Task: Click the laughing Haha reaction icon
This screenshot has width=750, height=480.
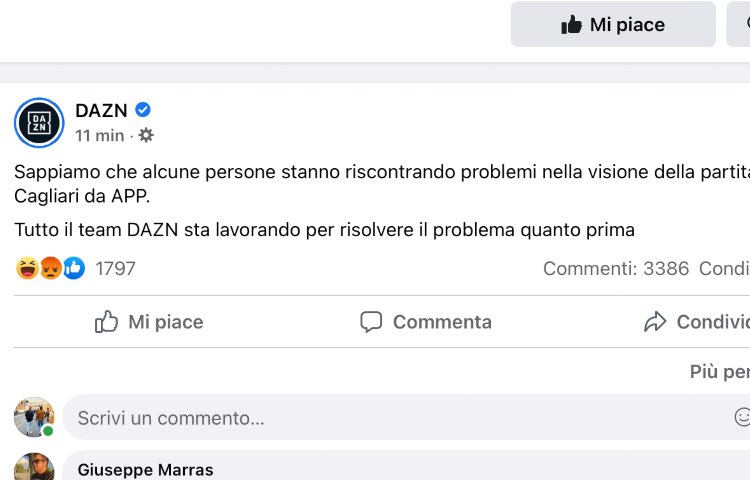Action: tap(27, 268)
